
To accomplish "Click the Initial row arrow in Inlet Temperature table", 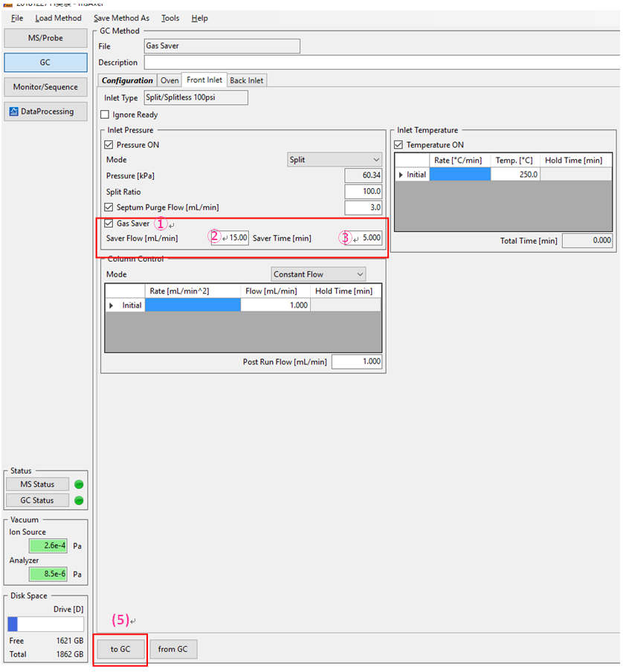I will pos(402,175).
